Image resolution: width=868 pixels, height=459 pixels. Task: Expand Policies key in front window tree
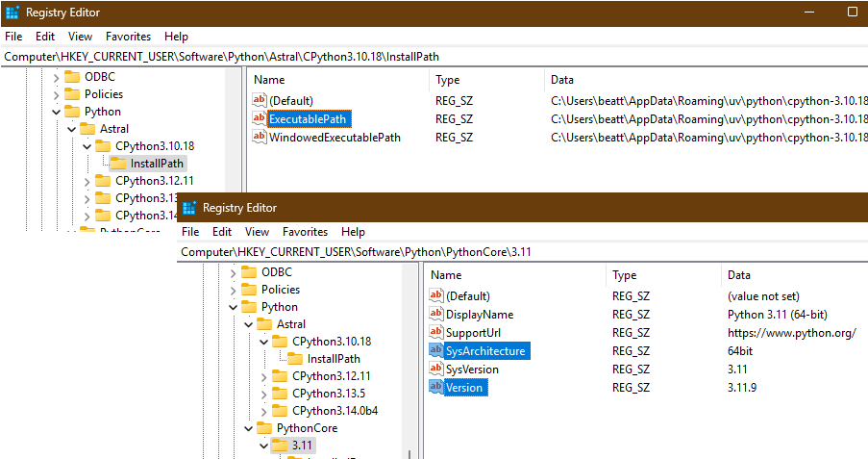[233, 290]
